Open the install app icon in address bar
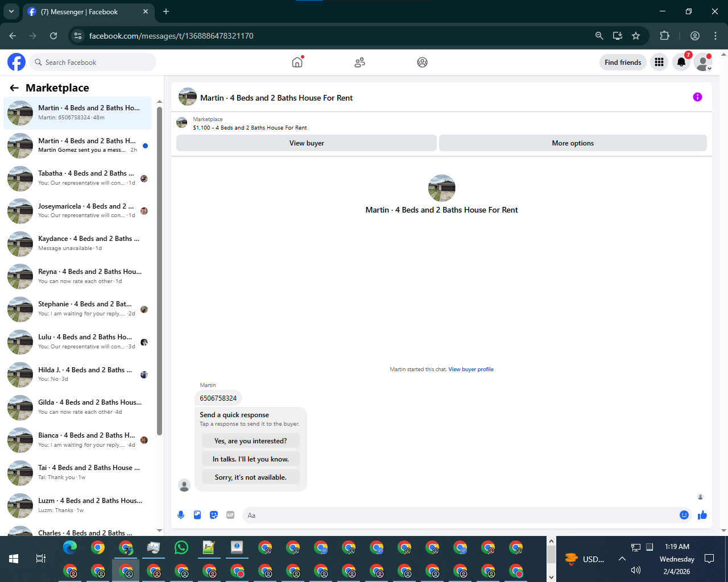728x582 pixels. [x=618, y=36]
